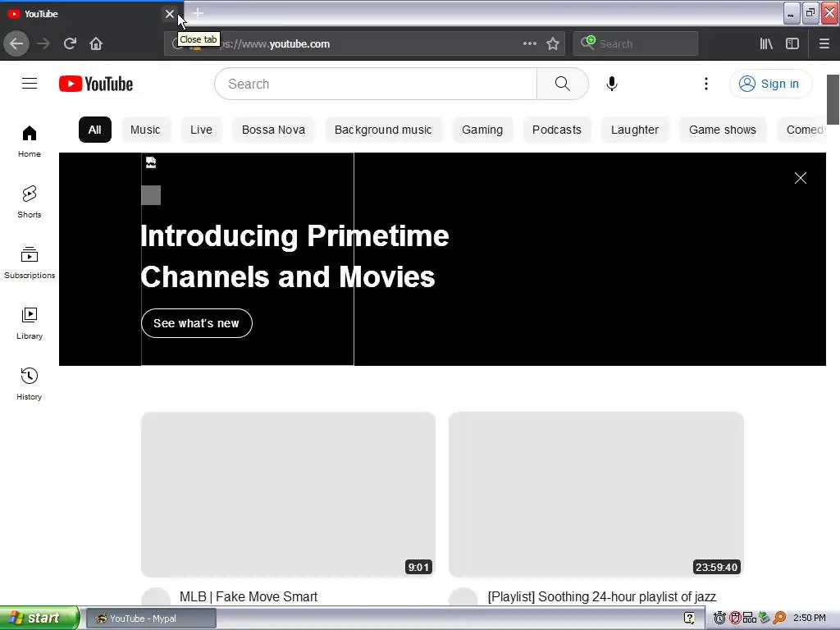
Task: Open the 24-hour jazz playlist thumbnail
Action: pyautogui.click(x=596, y=495)
